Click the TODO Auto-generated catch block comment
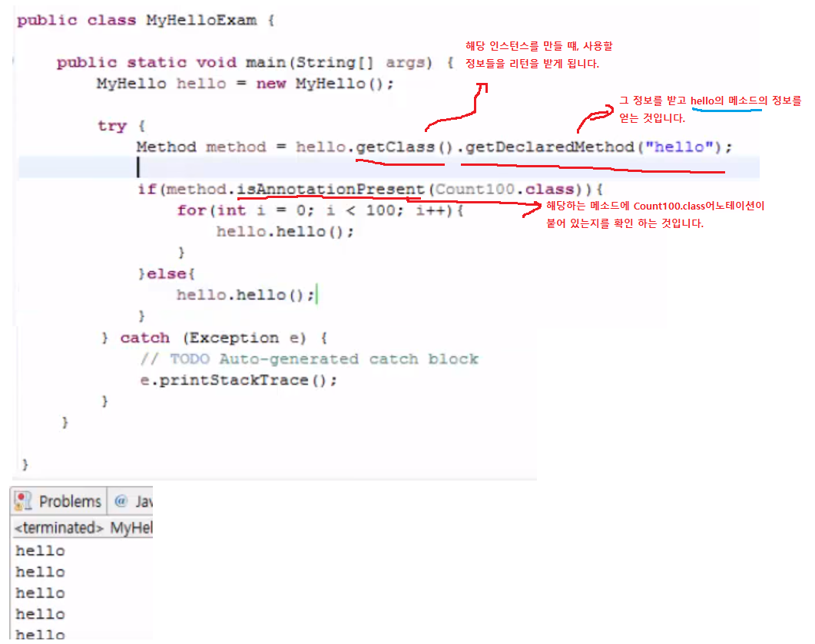 [309, 359]
